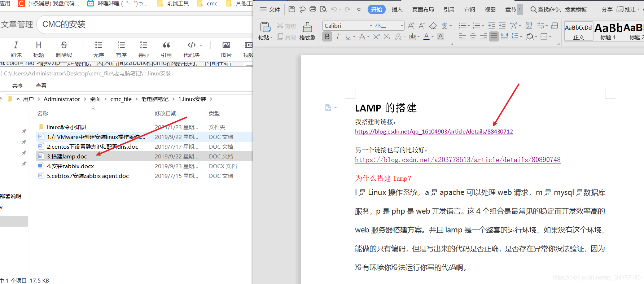Open Print Preview icon in WPS
The width and height of the screenshot is (644, 284).
[x=324, y=9]
